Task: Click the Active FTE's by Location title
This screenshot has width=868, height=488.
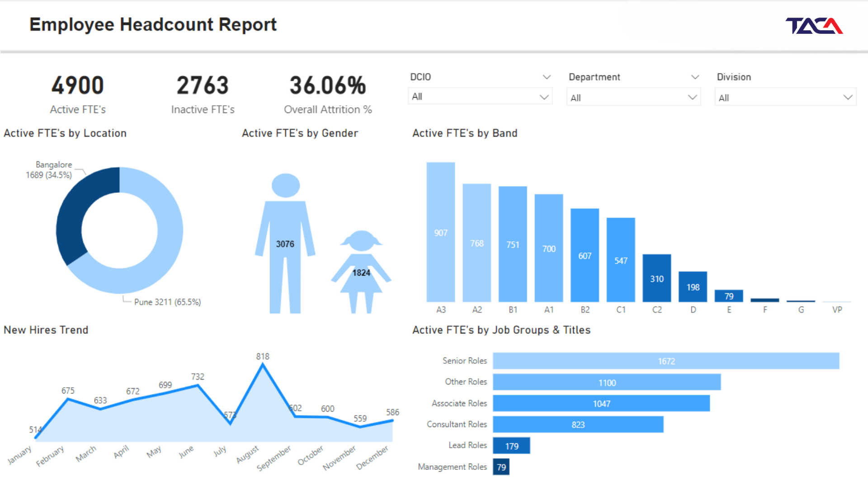Action: [65, 133]
